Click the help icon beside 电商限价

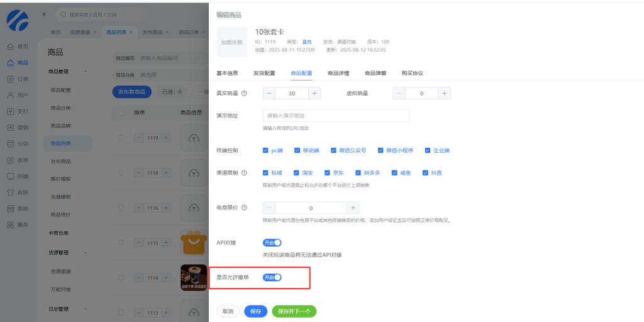[x=244, y=208]
